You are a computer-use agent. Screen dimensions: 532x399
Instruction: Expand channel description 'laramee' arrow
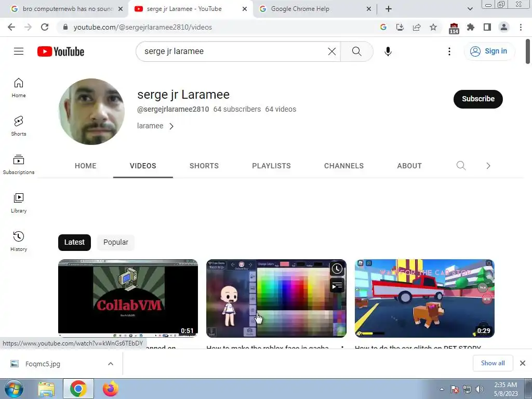[171, 126]
